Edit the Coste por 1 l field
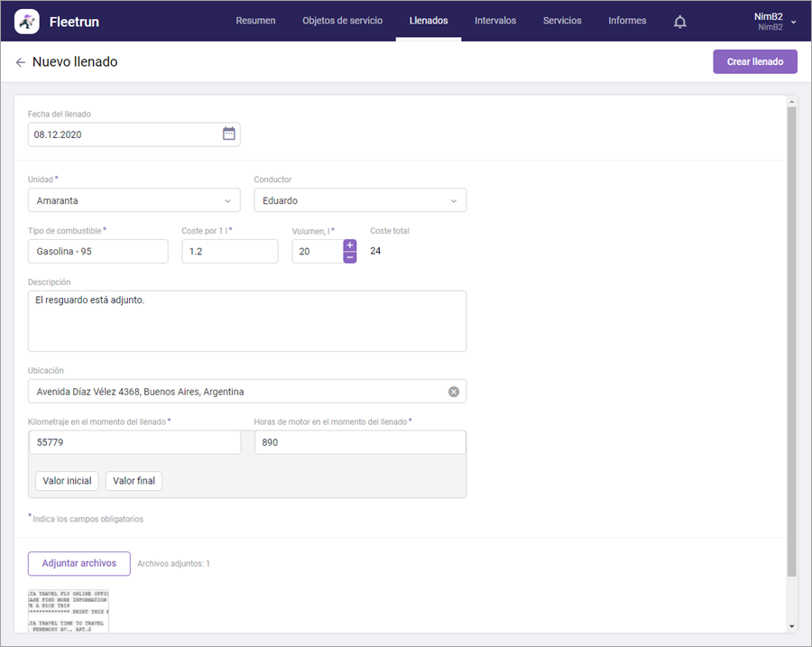Image resolution: width=812 pixels, height=647 pixels. pyautogui.click(x=230, y=251)
